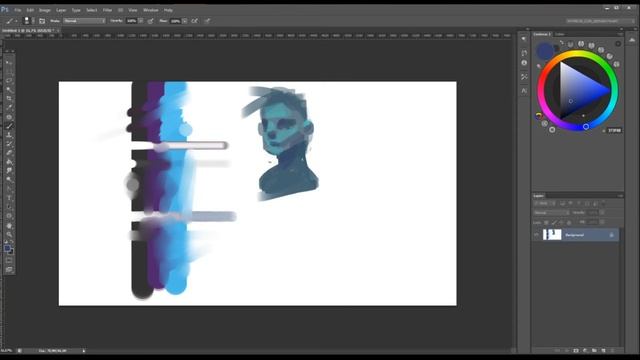Open the Filter menu

pos(107,10)
